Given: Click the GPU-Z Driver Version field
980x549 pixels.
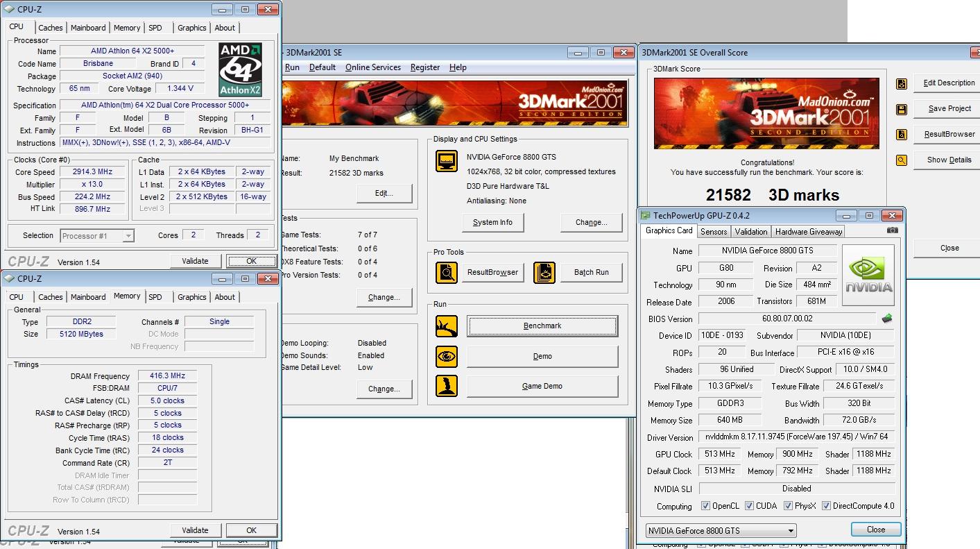Looking at the screenshot, I should tap(796, 437).
